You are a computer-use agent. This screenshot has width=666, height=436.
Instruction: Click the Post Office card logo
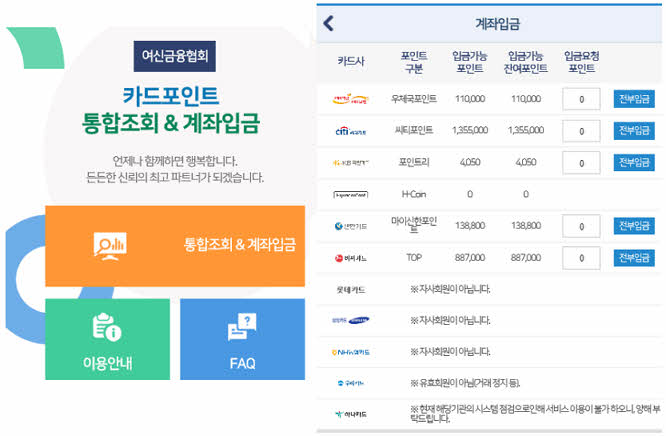coord(350,99)
